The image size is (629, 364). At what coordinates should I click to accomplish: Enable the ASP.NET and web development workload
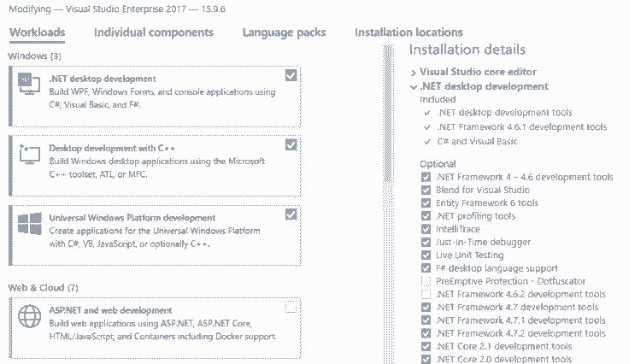(x=291, y=307)
